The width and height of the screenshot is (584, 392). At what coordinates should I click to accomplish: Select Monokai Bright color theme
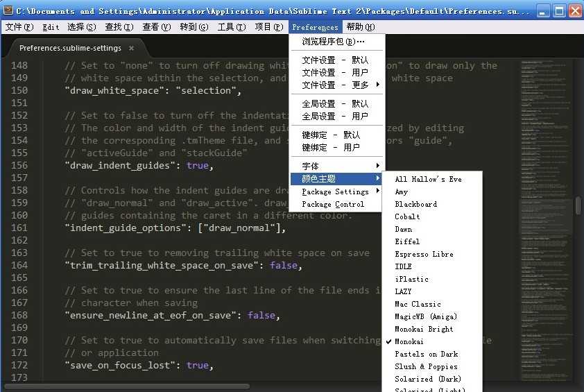tap(432, 329)
